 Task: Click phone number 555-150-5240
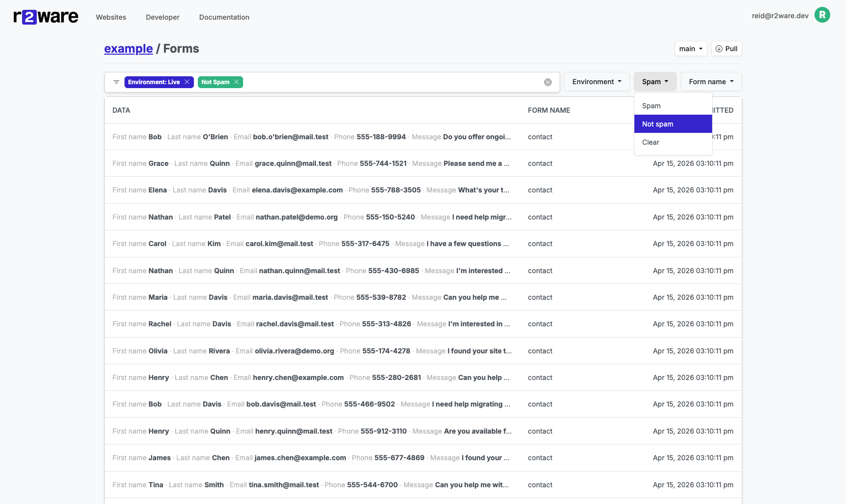[x=390, y=217]
